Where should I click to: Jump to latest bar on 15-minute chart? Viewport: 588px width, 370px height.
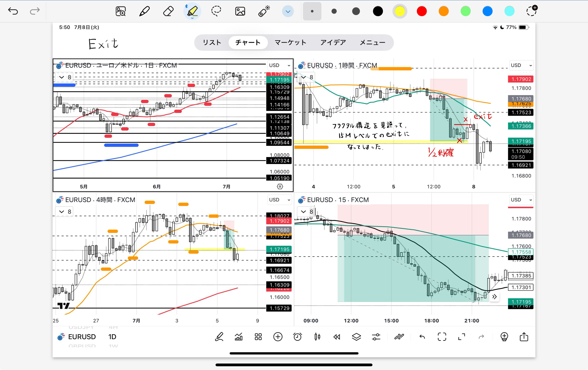494,297
